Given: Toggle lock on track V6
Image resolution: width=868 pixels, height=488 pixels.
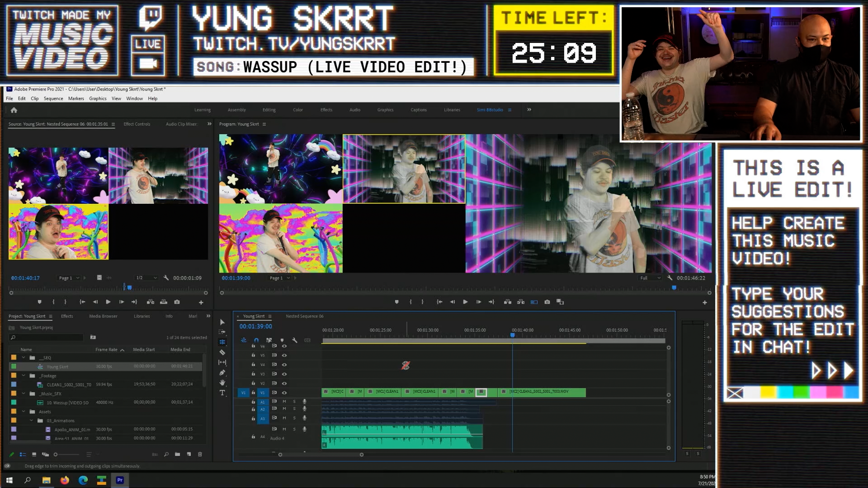Looking at the screenshot, I should pyautogui.click(x=253, y=346).
